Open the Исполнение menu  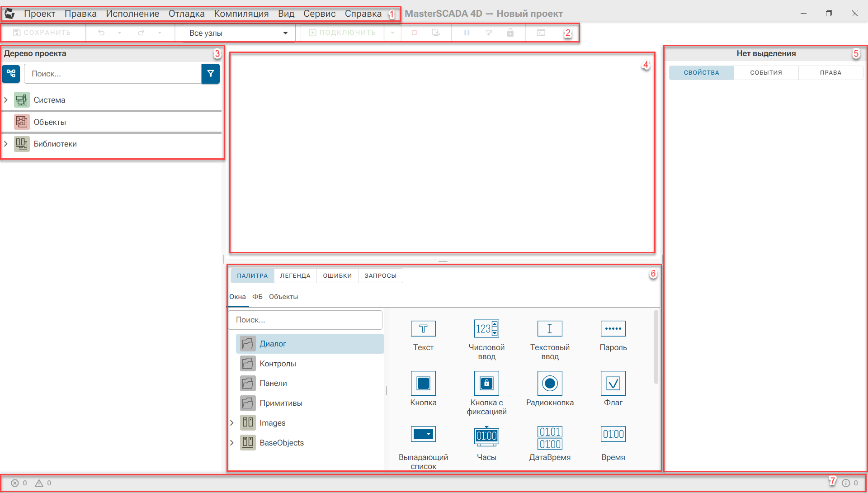(x=132, y=14)
